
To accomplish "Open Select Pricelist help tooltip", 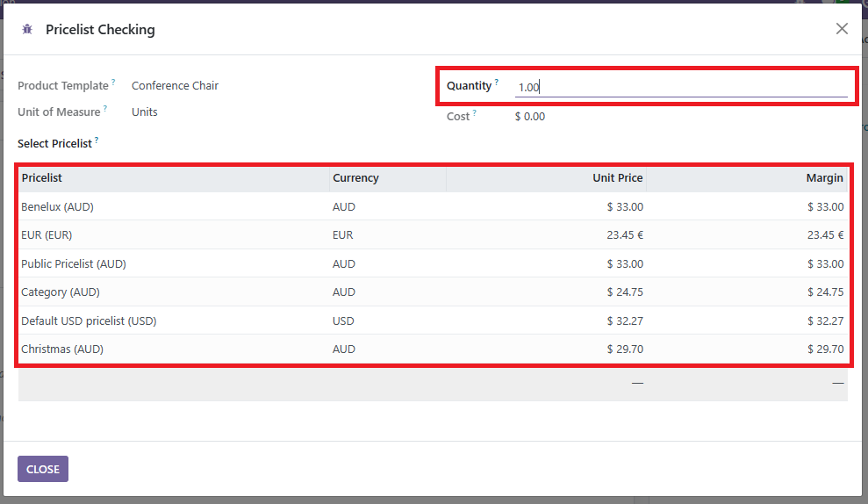I will (x=97, y=140).
